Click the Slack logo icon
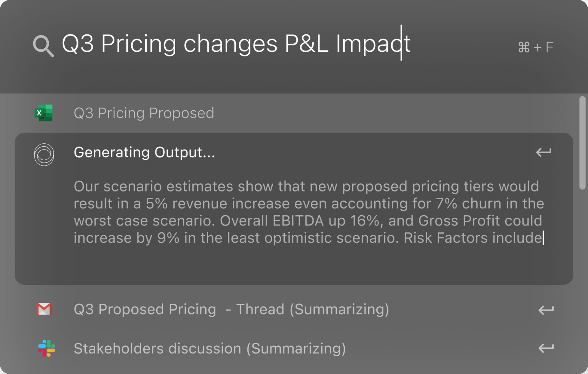The image size is (588, 374). pyautogui.click(x=46, y=348)
